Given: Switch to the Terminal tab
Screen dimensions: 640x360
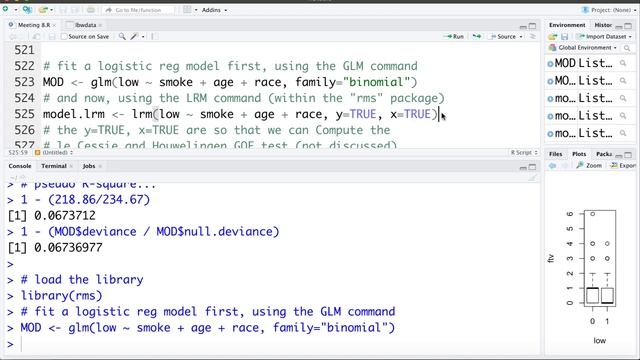Looking at the screenshot, I should click(53, 166).
